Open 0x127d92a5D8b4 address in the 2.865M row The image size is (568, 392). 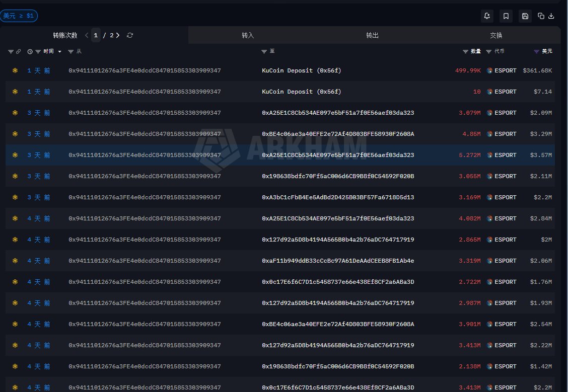pyautogui.click(x=338, y=240)
